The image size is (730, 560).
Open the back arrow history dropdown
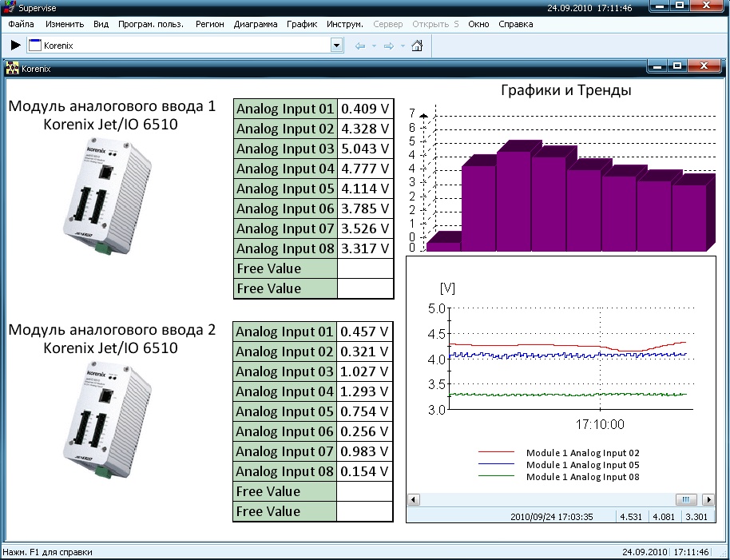[x=374, y=46]
